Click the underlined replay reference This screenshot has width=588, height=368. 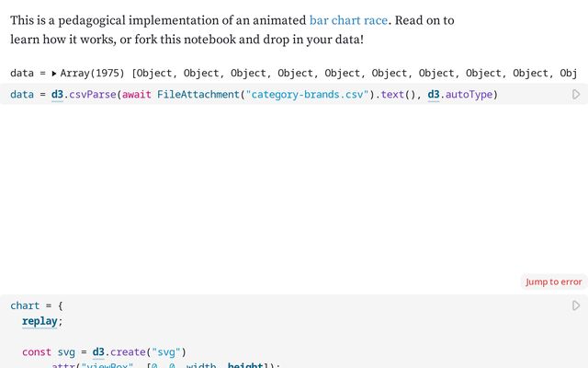40,321
